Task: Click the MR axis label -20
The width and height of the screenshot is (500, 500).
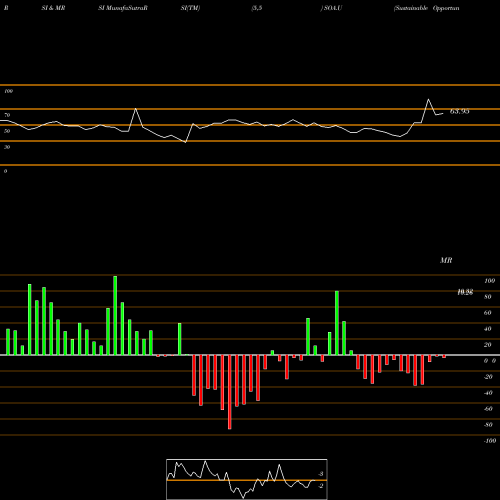Action: click(488, 377)
